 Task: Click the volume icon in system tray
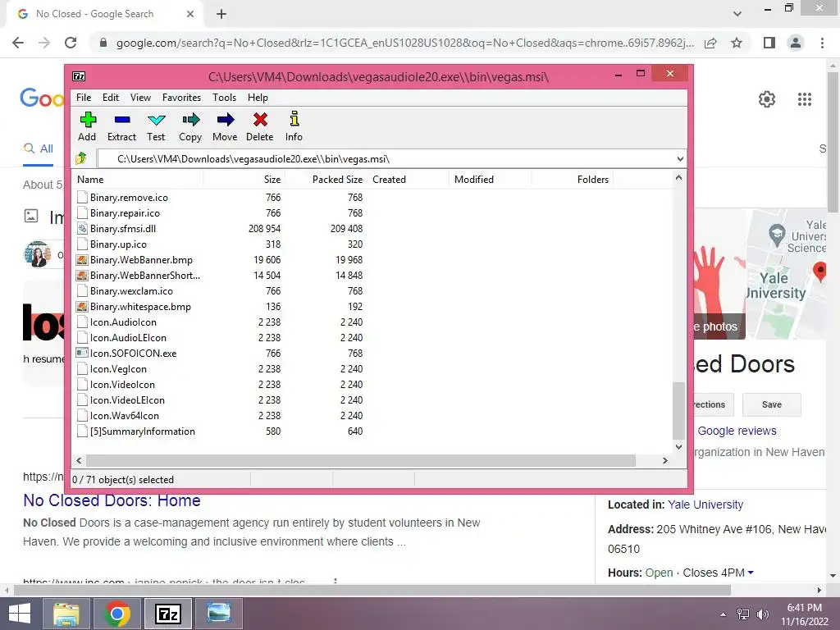[763, 614]
